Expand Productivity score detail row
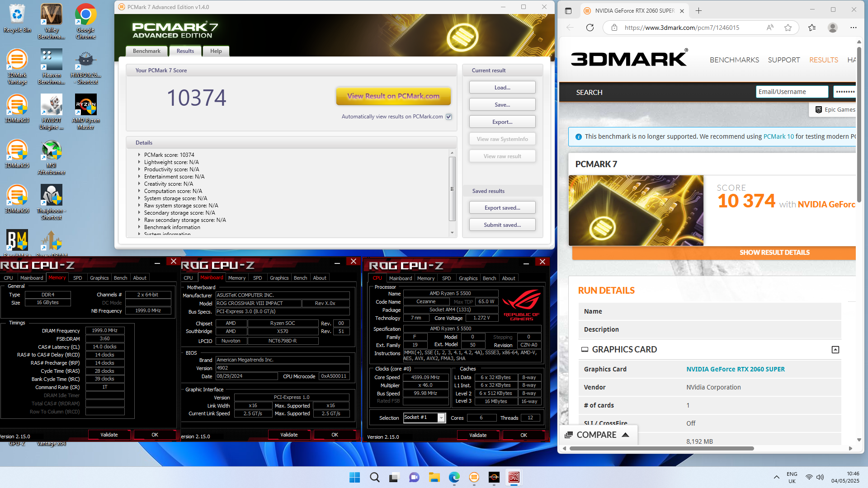This screenshot has width=868, height=488. point(139,169)
